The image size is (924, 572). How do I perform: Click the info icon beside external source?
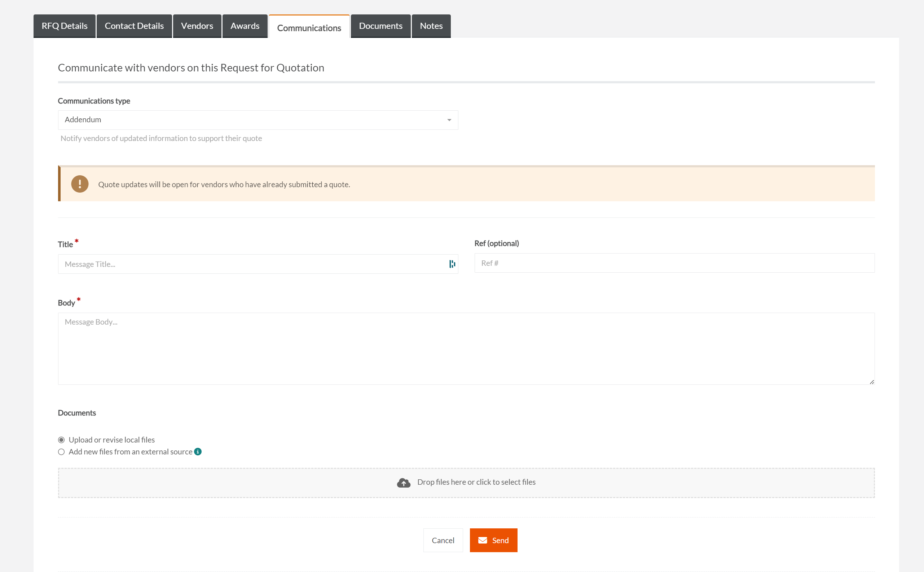click(198, 451)
